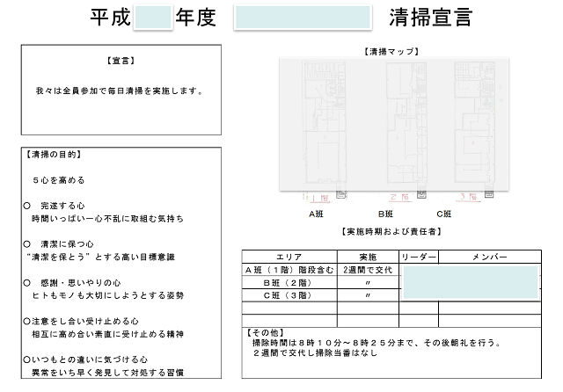Click the リーダー column header

pyautogui.click(x=419, y=258)
